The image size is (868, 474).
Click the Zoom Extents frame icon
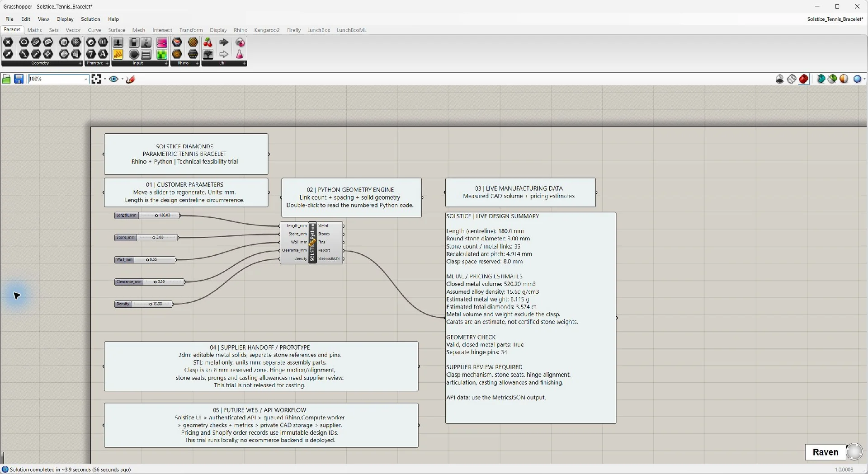point(96,79)
